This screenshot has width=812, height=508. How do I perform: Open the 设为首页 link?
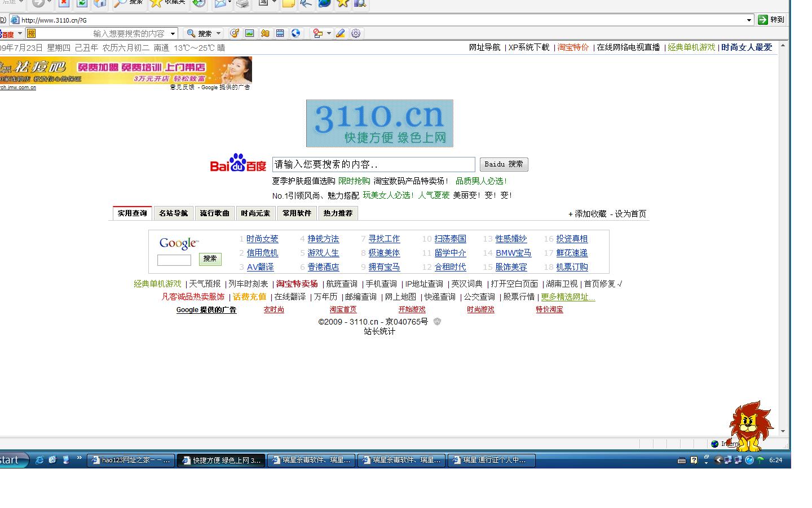630,214
